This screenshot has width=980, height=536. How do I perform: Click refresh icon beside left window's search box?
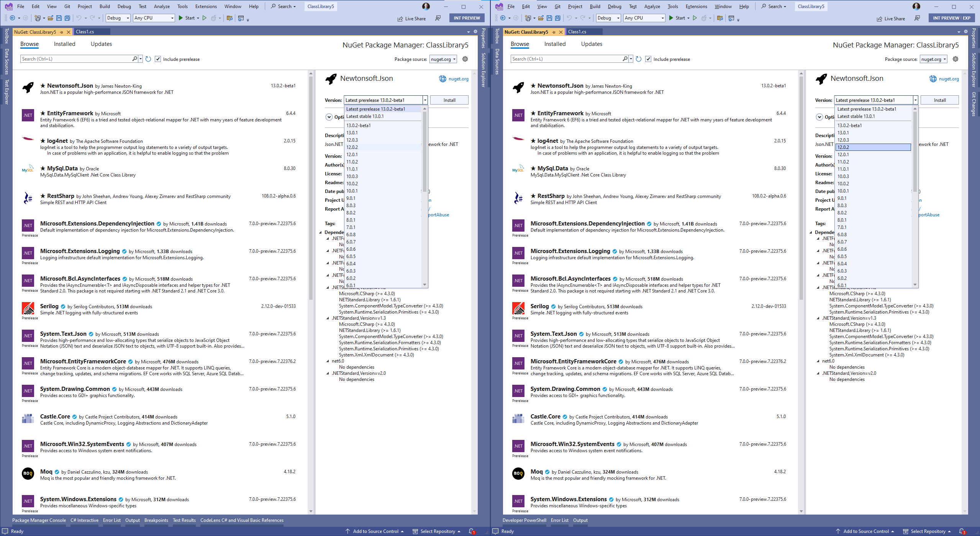pos(148,59)
